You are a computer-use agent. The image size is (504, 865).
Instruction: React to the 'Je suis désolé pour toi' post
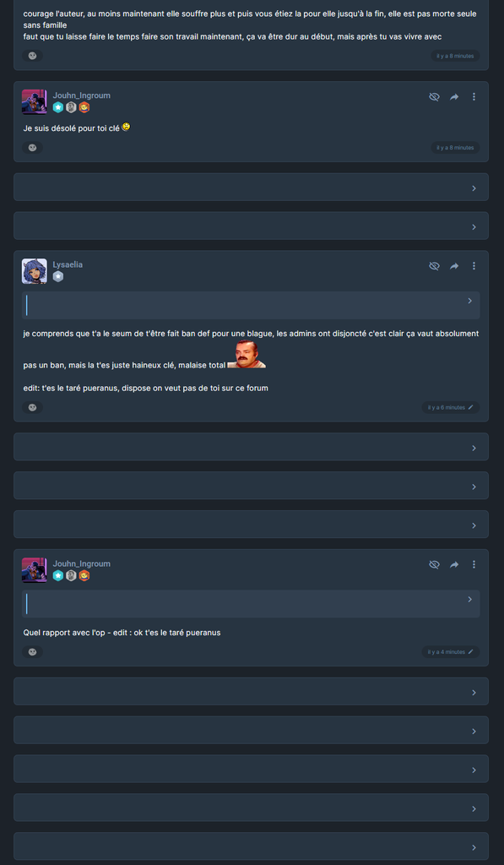33,147
